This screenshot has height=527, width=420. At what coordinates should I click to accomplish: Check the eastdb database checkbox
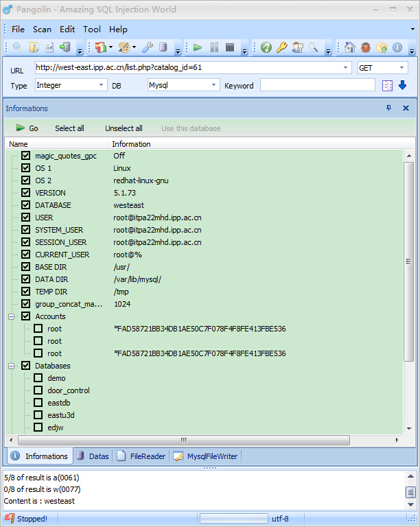click(38, 403)
